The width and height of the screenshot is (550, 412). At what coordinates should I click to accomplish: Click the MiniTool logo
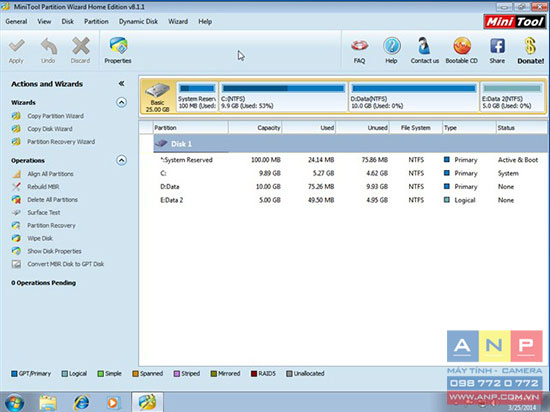point(515,22)
